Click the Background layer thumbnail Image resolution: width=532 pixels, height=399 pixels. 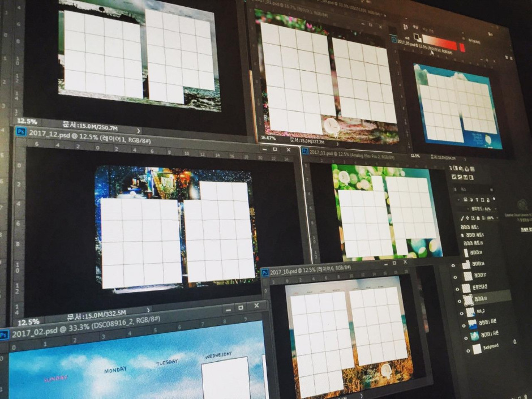coord(477,349)
